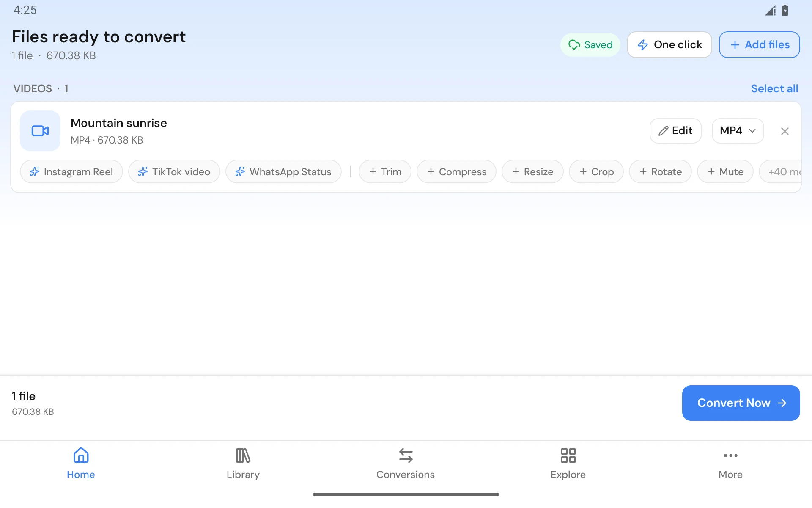Remove Mountain sunrise with the X icon

point(785,131)
